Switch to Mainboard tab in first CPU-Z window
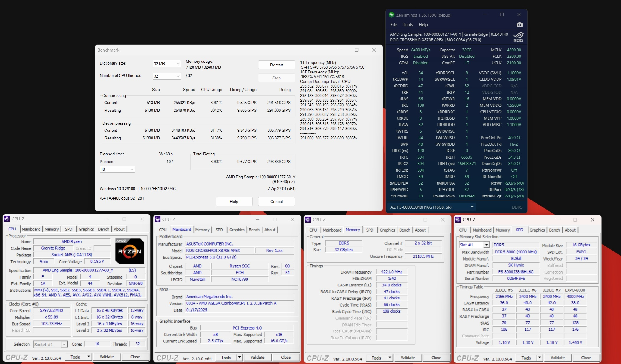Screen dimensions: 621x364 (x=31, y=229)
